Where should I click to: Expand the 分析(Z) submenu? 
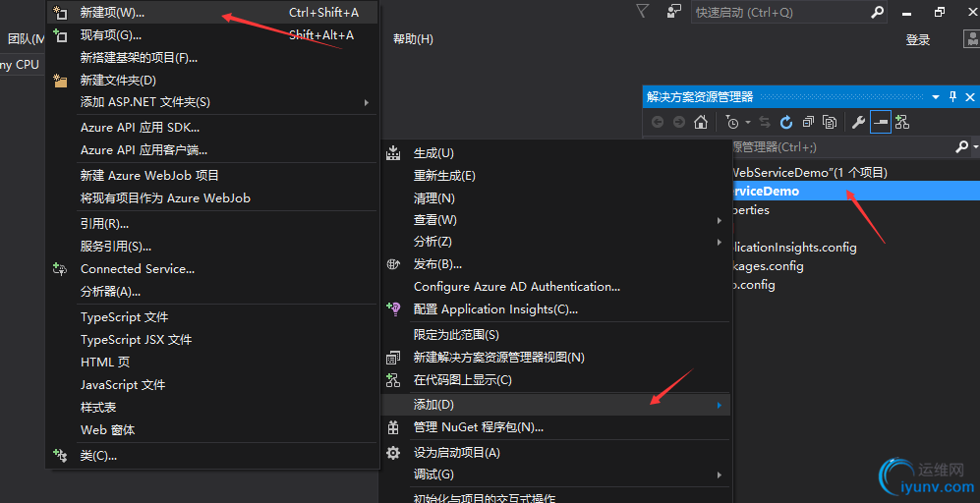(555, 242)
